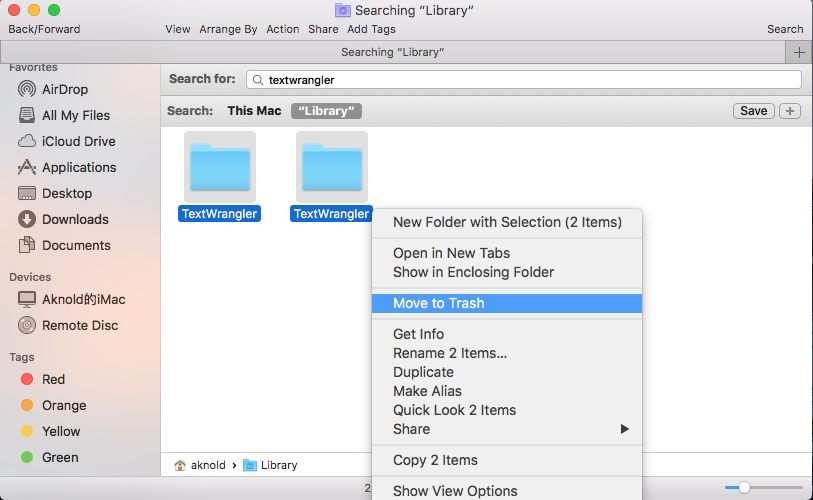Select the Searching "Library" tab
The height and width of the screenshot is (500, 813).
393,52
